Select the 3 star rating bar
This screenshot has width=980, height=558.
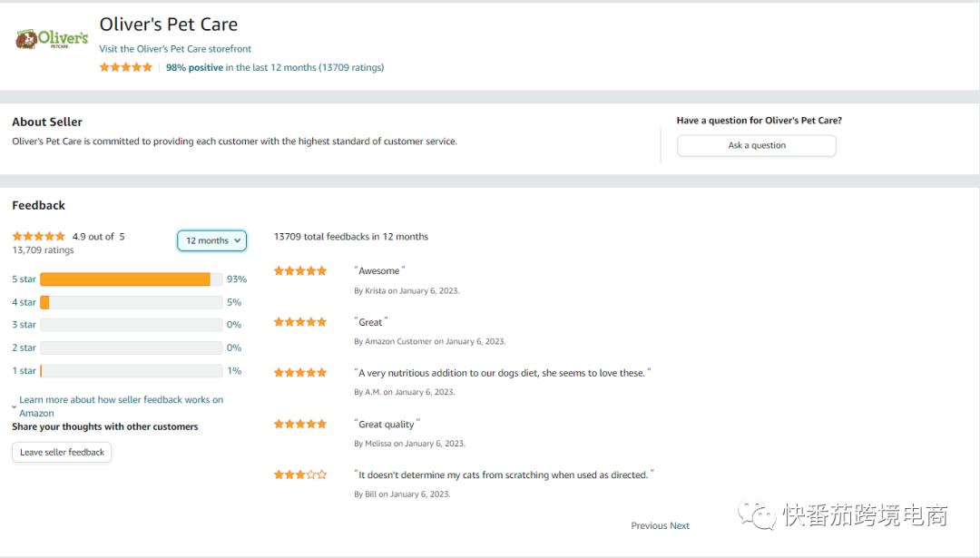point(131,325)
